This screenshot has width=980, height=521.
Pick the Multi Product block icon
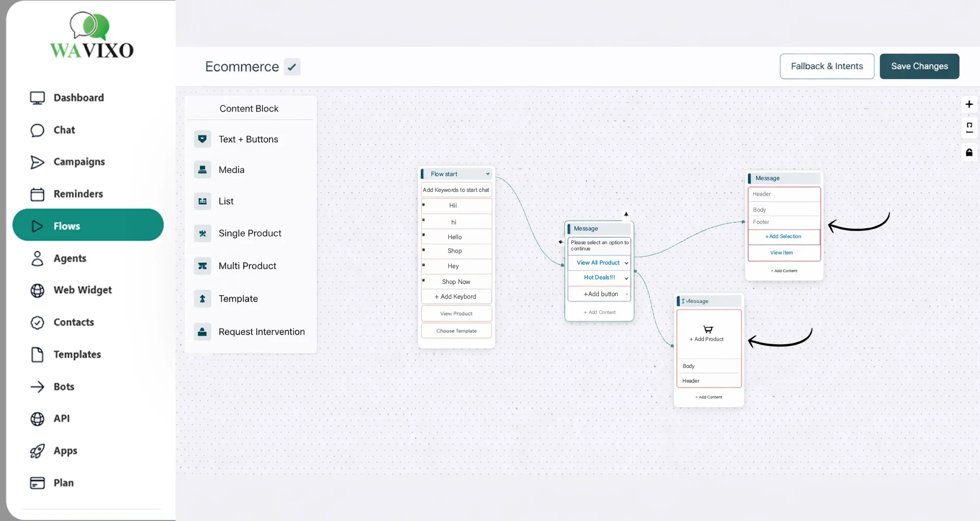202,266
